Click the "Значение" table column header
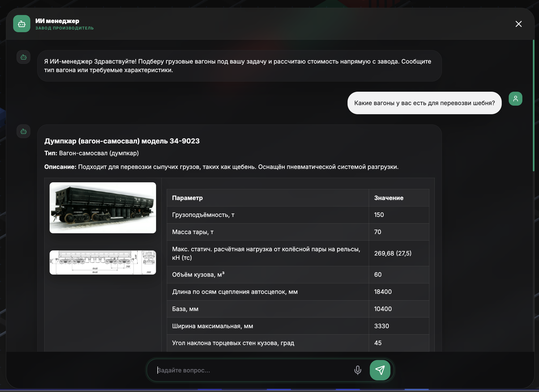The width and height of the screenshot is (539, 392). point(389,198)
